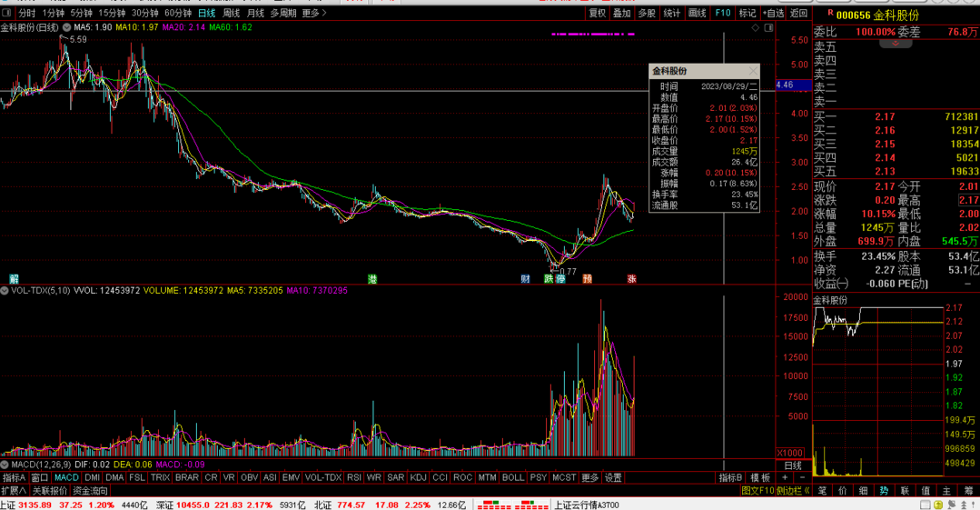The image size is (980, 510).
Task: Click the 停 event marker on the chart
Action: [560, 279]
